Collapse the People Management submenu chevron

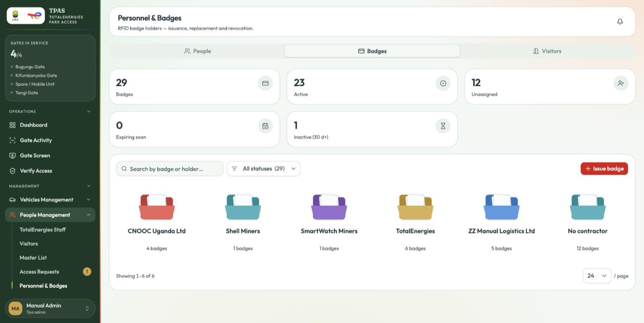point(88,215)
